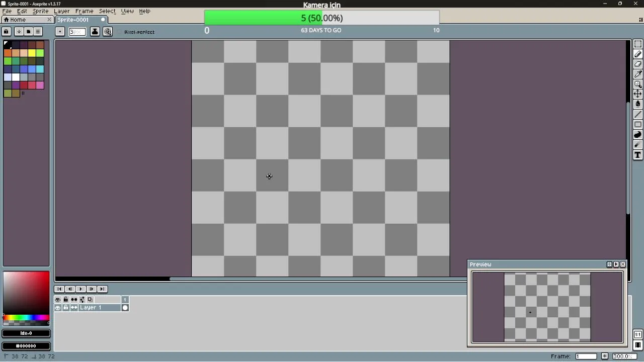Adjust the rainbow hue slider
Viewport: 644px width, 362px height.
click(x=26, y=318)
